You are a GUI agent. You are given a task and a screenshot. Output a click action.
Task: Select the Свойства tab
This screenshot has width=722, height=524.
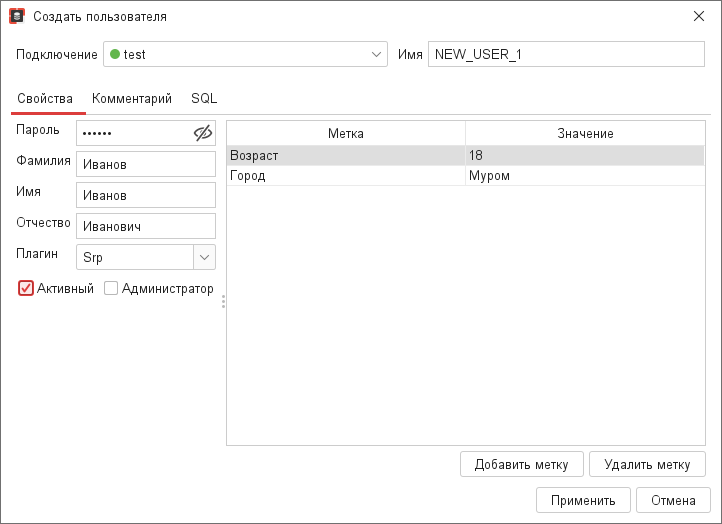(45, 98)
